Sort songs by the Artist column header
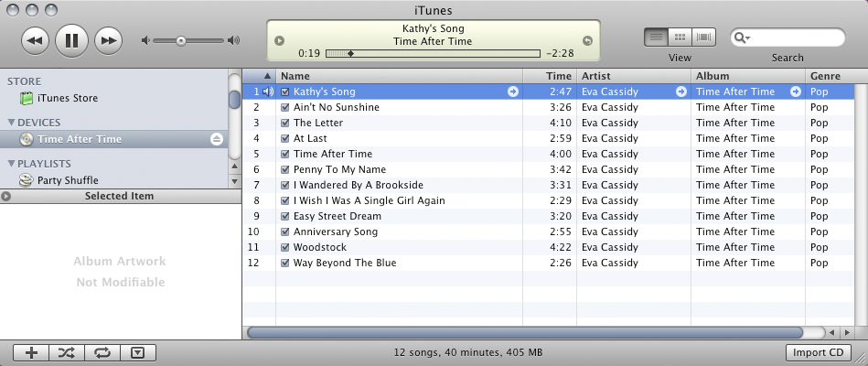Screen dimensions: 868x366 [x=633, y=76]
